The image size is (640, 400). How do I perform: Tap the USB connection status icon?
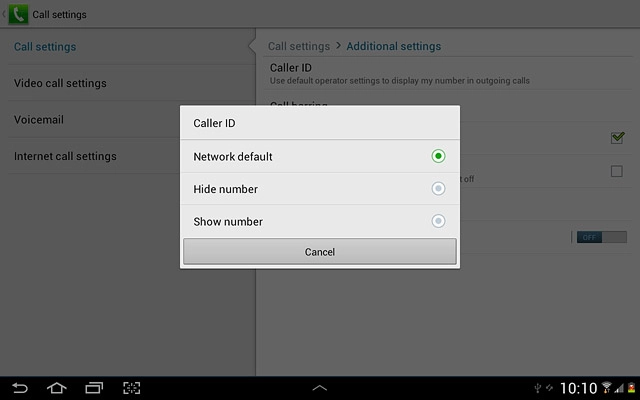click(538, 388)
